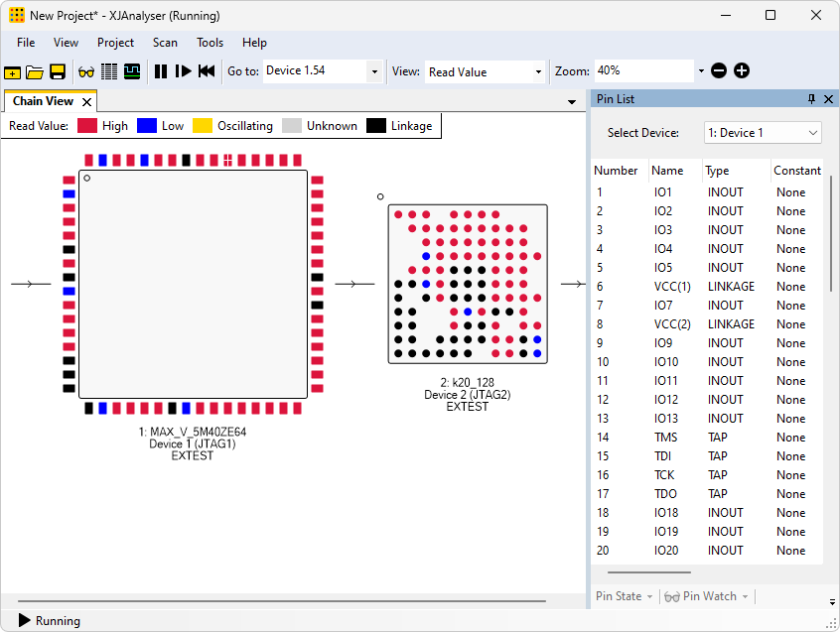Zoom out with the minus icon
The width and height of the screenshot is (840, 632).
[719, 71]
